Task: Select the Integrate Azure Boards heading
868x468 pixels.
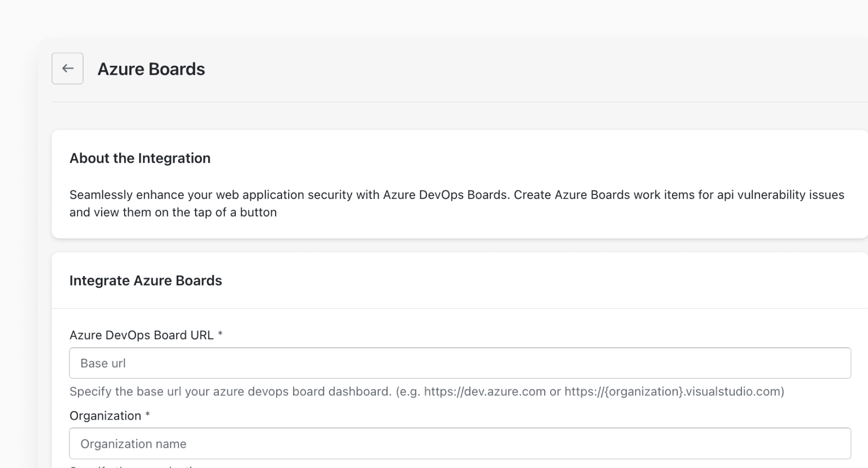Action: click(x=146, y=281)
